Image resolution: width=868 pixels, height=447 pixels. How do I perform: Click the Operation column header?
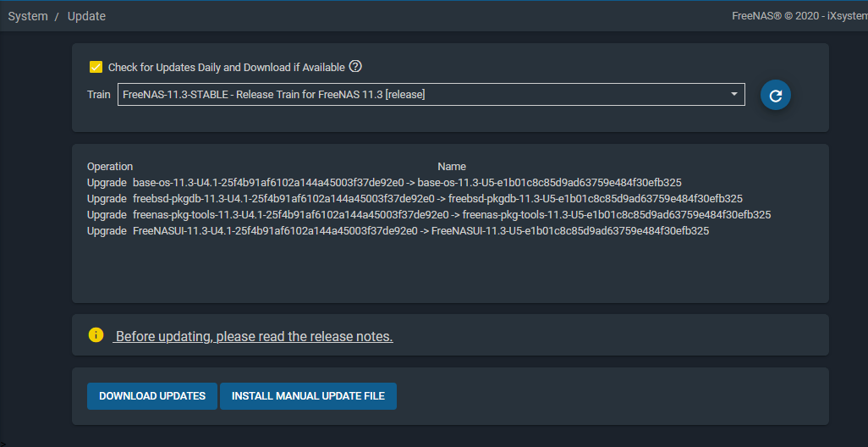pos(110,167)
